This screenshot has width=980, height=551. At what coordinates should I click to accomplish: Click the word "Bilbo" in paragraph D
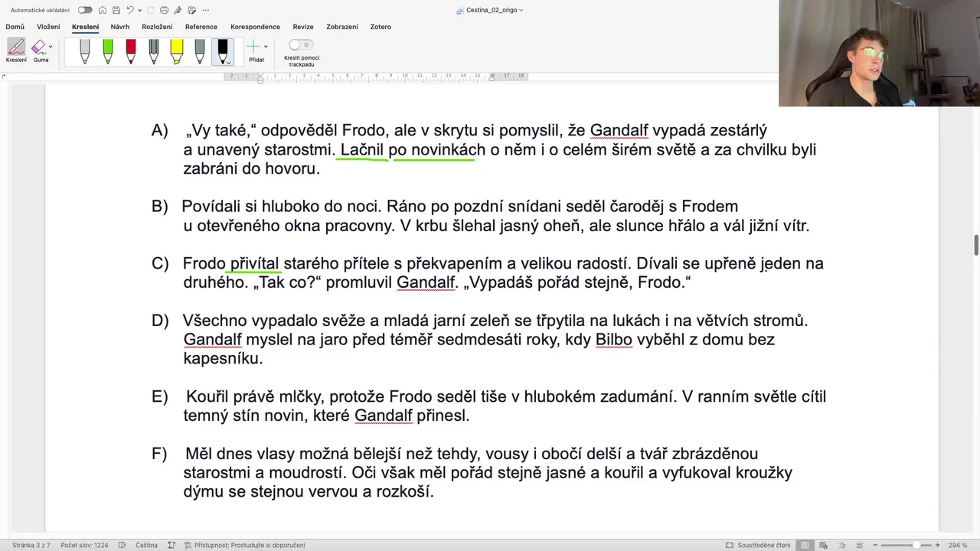(x=614, y=339)
